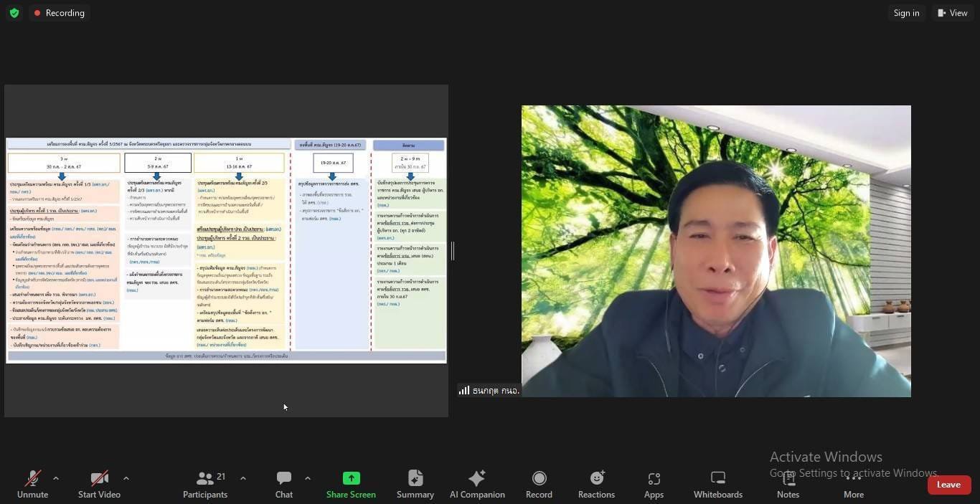Expand chat options arrow next to Chat
The height and width of the screenshot is (504, 980).
(308, 478)
